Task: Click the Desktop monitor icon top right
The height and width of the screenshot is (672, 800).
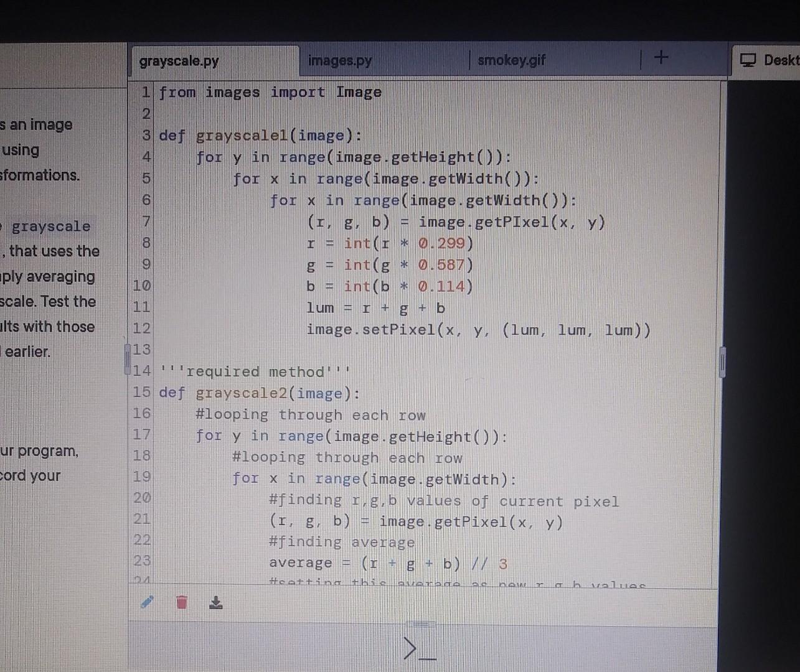Action: pyautogui.click(x=748, y=60)
